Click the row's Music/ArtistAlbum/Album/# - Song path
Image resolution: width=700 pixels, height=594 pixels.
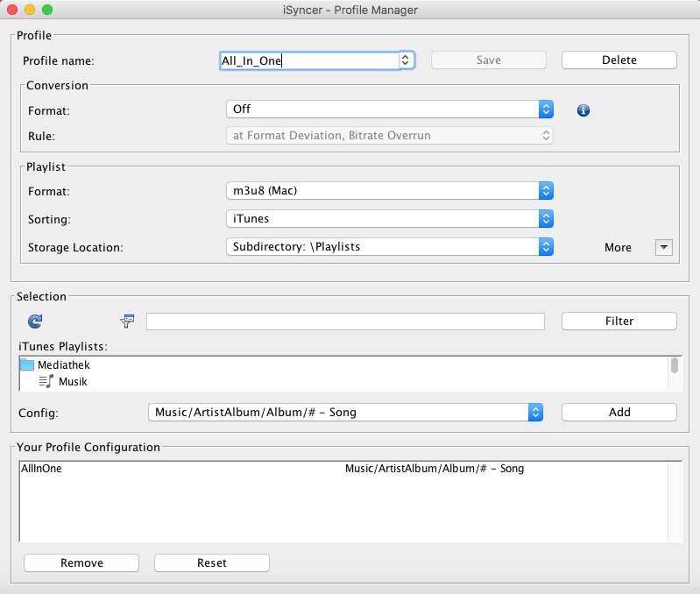[435, 469]
